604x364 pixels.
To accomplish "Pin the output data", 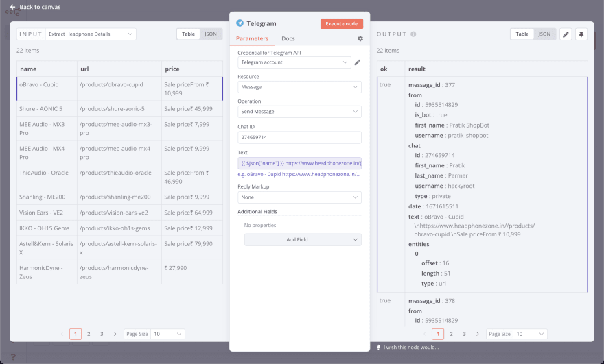I will (581, 34).
